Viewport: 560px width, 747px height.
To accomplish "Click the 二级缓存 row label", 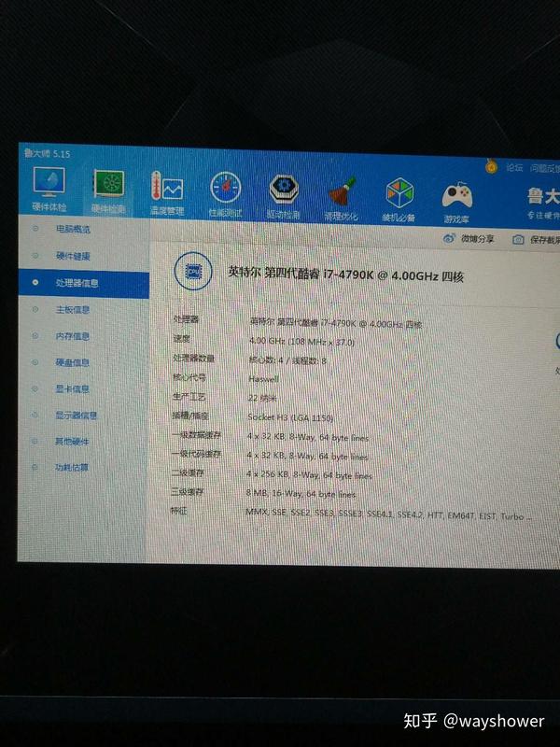I will coord(188,472).
